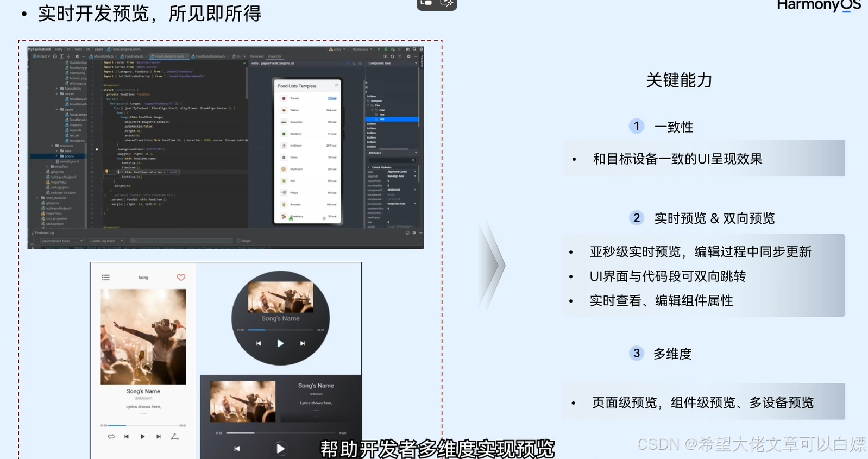Image resolution: width=868 pixels, height=459 pixels.
Task: Skip to previous track in phone player
Action: click(x=126, y=436)
